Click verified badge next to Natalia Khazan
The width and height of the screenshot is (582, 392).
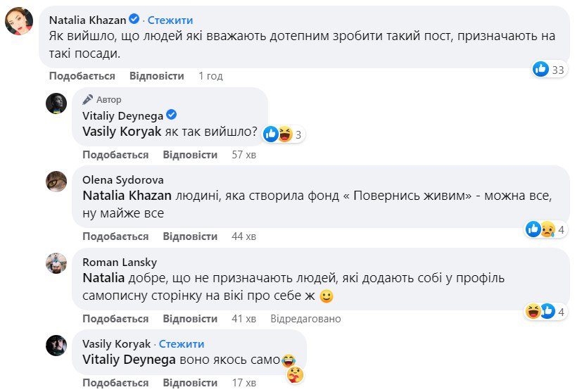(x=134, y=20)
